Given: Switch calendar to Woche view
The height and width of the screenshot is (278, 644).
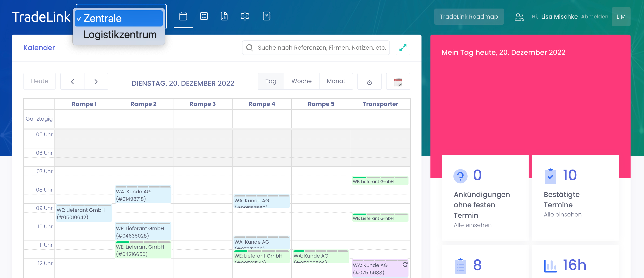Looking at the screenshot, I should [301, 81].
